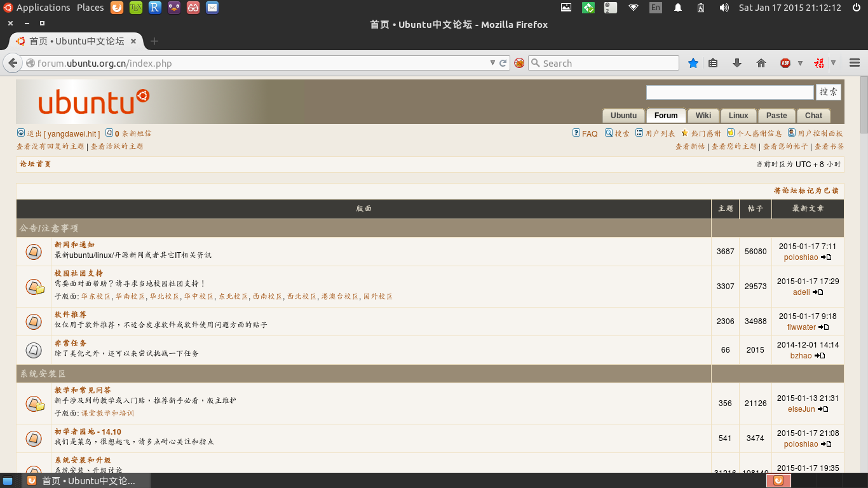Open the 华东校区 subforum link
868x488 pixels.
96,297
